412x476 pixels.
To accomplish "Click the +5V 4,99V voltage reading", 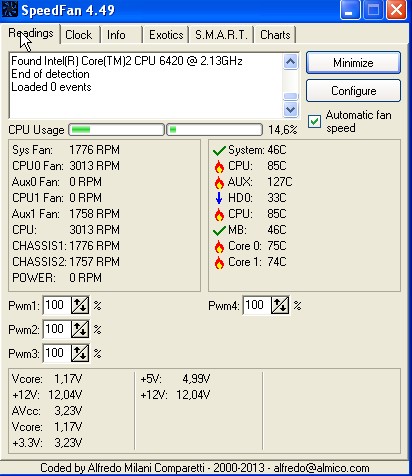I will (175, 379).
